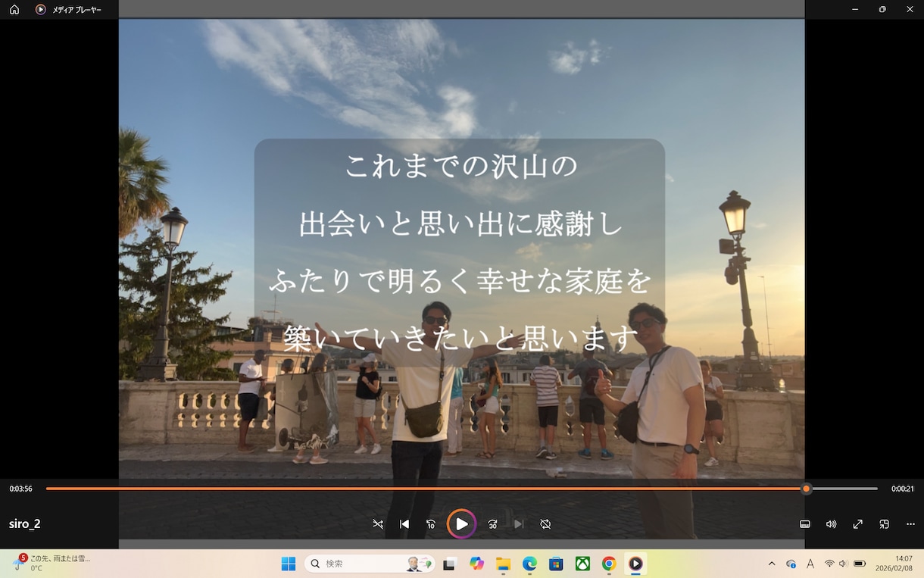This screenshot has width=924, height=578.
Task: Open Windows Start menu
Action: (x=289, y=564)
